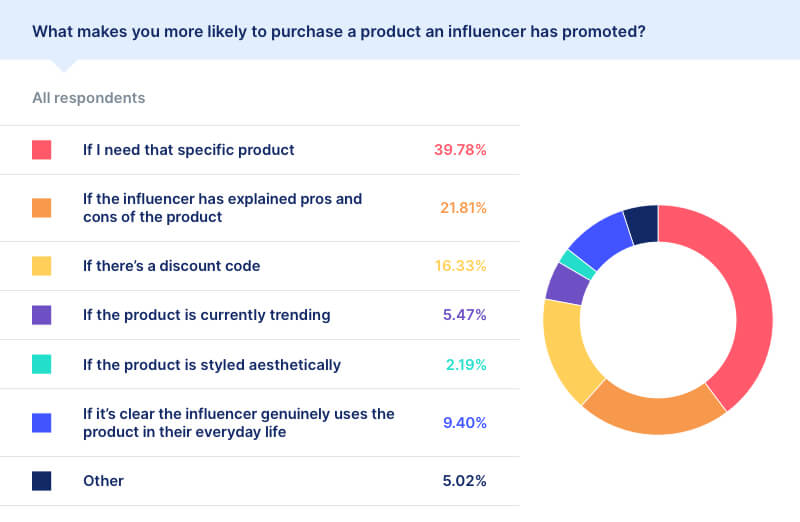Click the yellow segment of the donut chart
Screen dimensions: 800x522
pos(566,347)
